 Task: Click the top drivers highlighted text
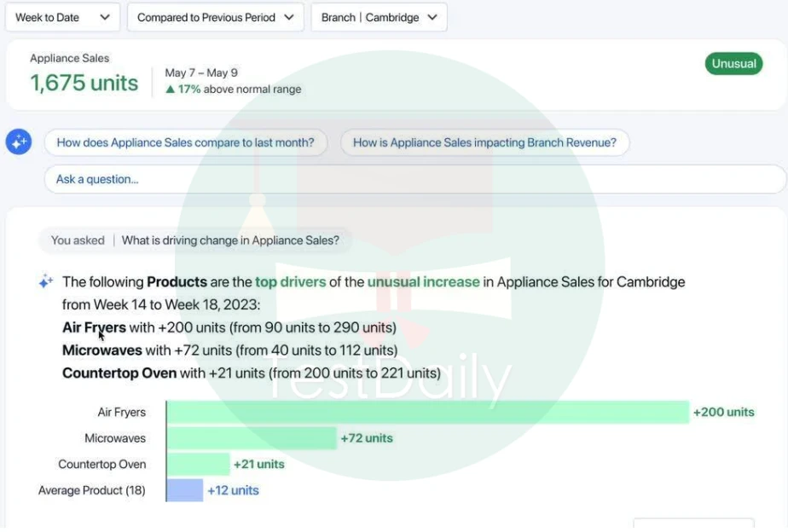tap(291, 282)
